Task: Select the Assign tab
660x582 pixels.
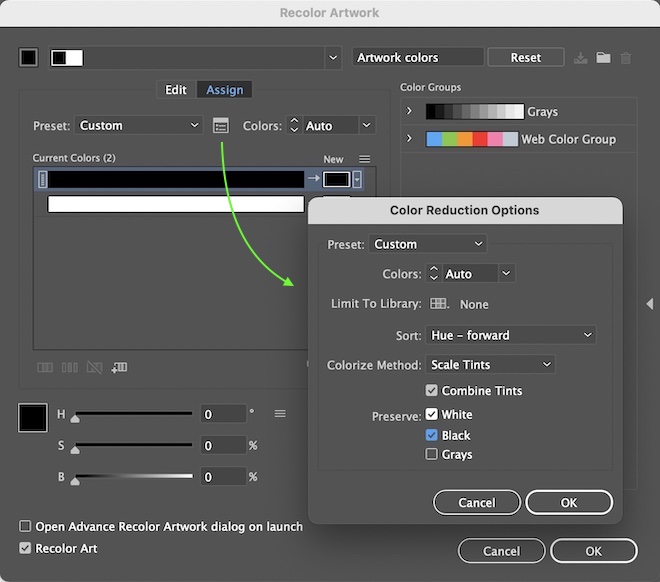Action: point(225,90)
